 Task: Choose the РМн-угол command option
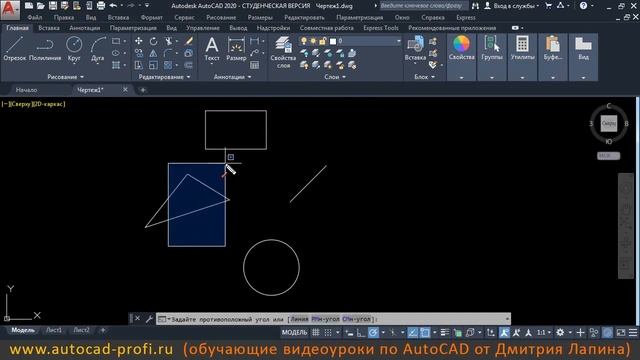(x=325, y=319)
